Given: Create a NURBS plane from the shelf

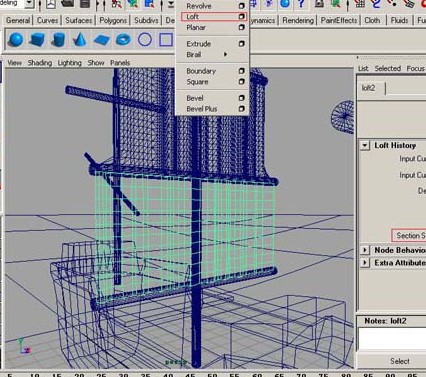Looking at the screenshot, I should [x=102, y=40].
